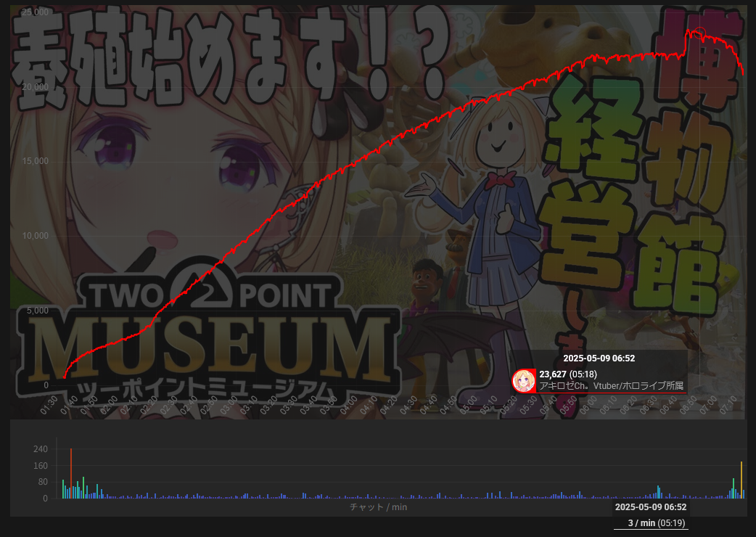Click the "5,000" y-axis label
Image resolution: width=756 pixels, height=537 pixels.
pos(38,311)
